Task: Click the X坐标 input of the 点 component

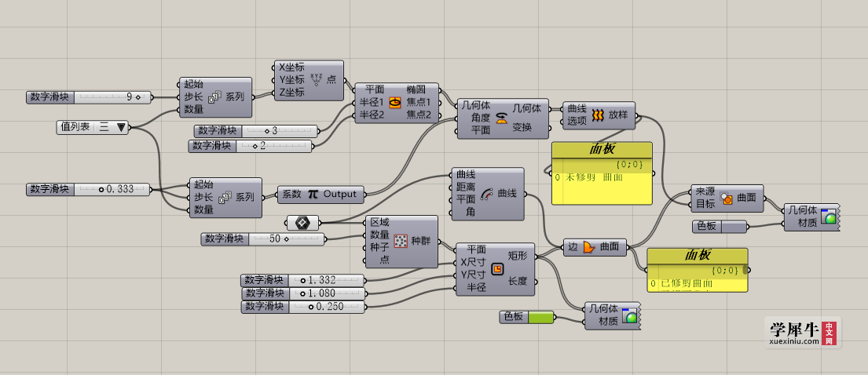Action: [291, 67]
